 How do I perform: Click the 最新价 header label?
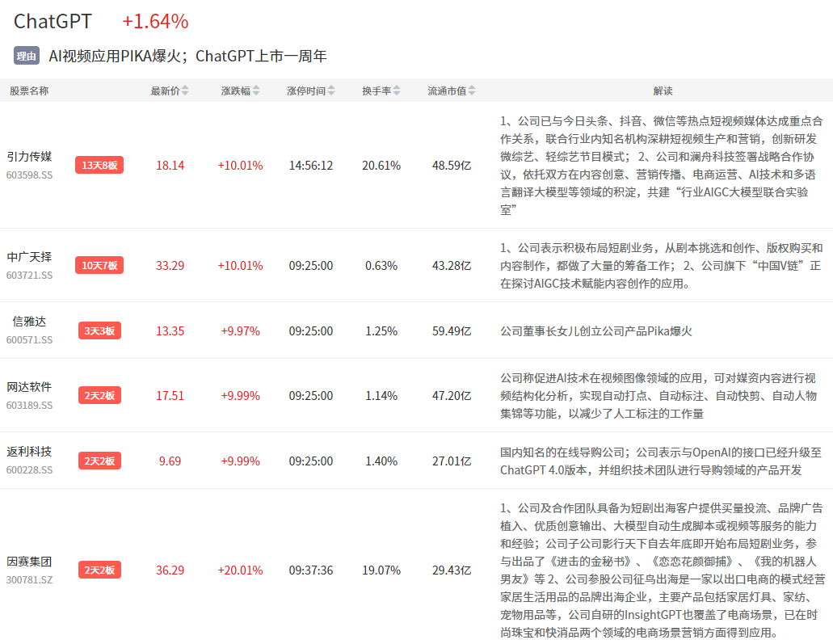coord(165,90)
